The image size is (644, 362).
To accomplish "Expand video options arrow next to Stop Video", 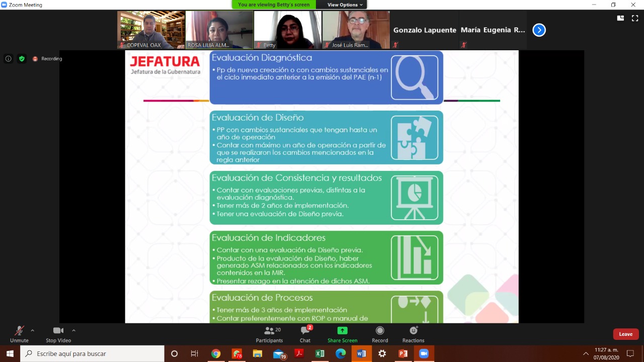I will coord(73,330).
